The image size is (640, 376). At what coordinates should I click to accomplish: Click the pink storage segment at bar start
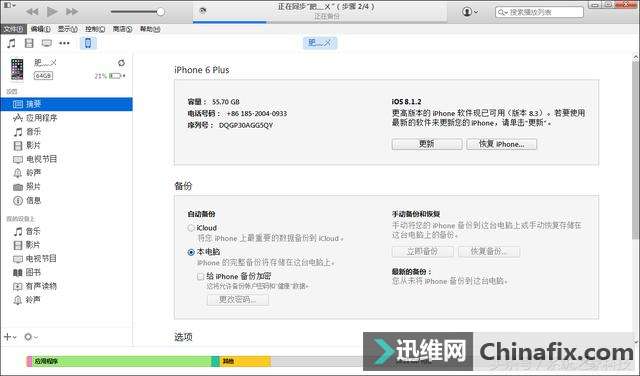29,361
